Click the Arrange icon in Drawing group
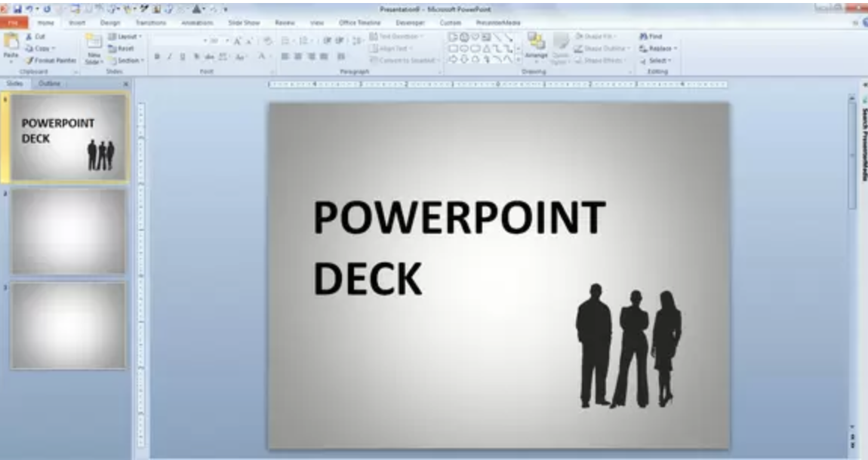Viewport: 868px width, 460px height. tap(536, 47)
